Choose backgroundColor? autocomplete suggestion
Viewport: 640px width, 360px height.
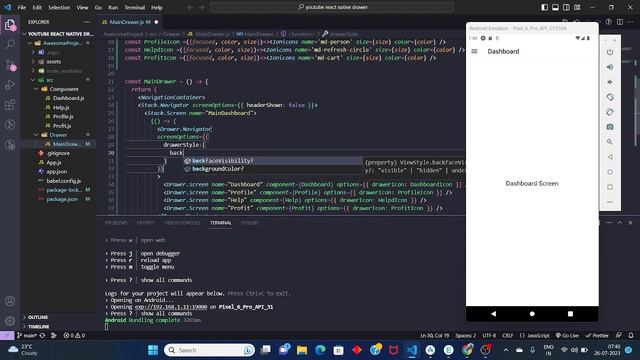272,169
